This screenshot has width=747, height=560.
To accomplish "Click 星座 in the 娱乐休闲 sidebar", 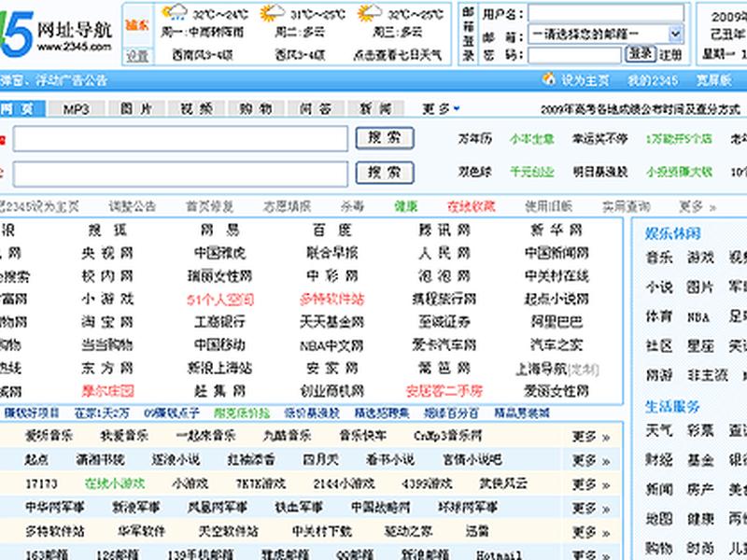I will [699, 345].
